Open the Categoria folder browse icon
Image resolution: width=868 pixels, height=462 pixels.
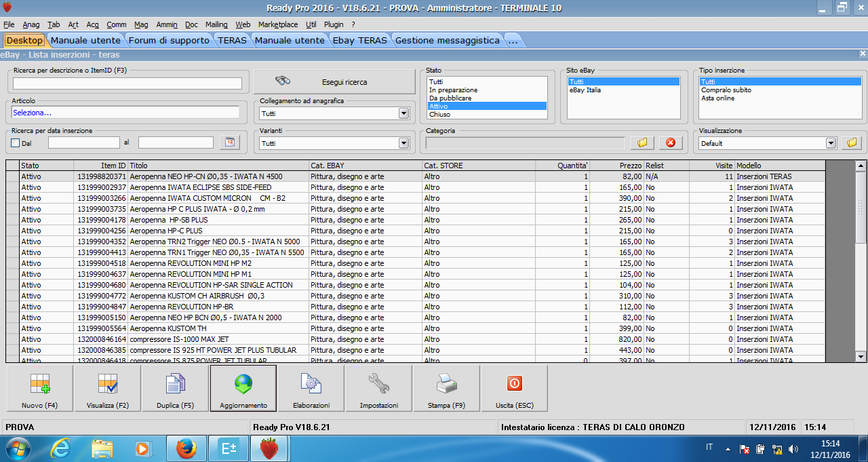[642, 142]
